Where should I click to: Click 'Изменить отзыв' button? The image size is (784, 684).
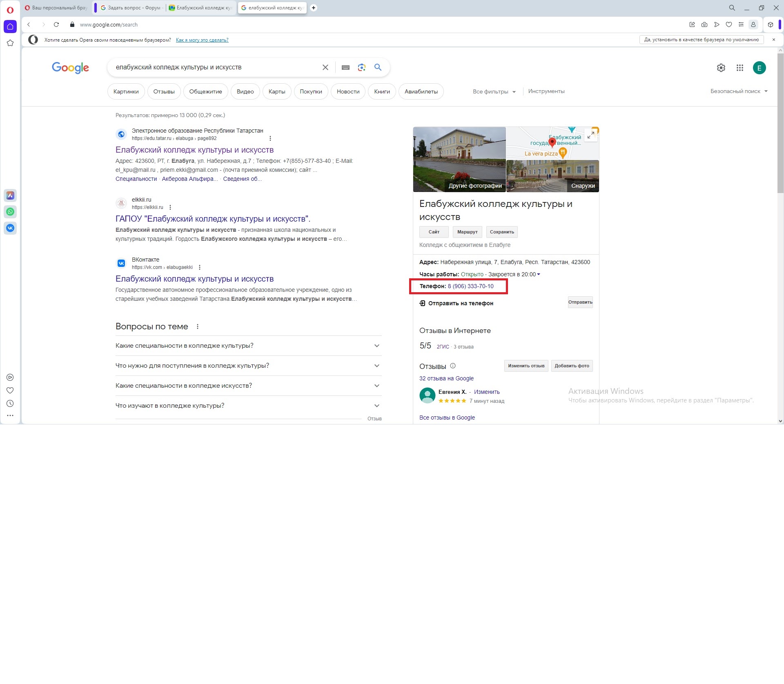click(526, 366)
